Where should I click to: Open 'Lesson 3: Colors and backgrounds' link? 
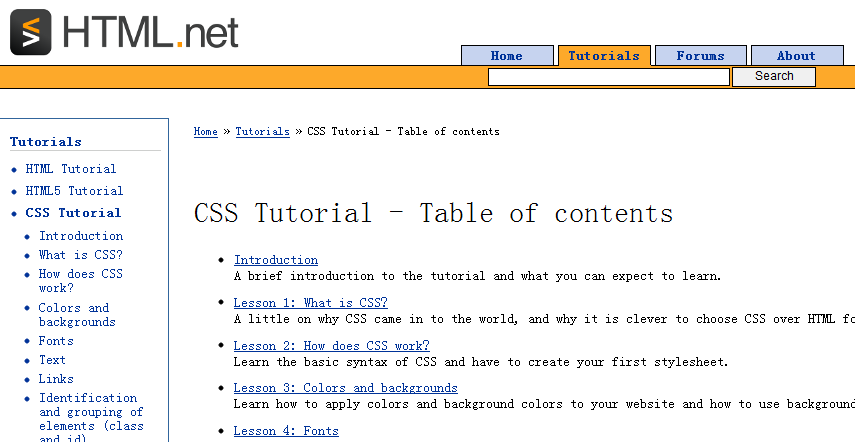click(345, 388)
